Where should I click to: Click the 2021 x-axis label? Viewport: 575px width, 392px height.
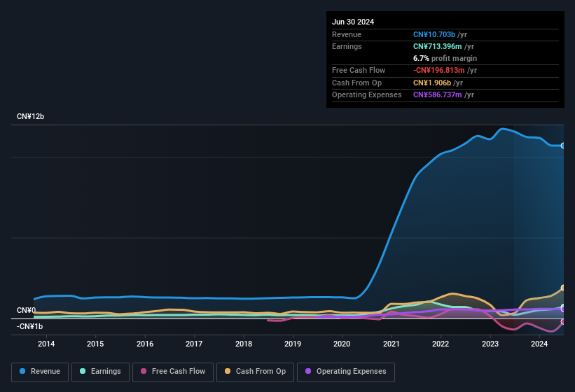tap(392, 344)
